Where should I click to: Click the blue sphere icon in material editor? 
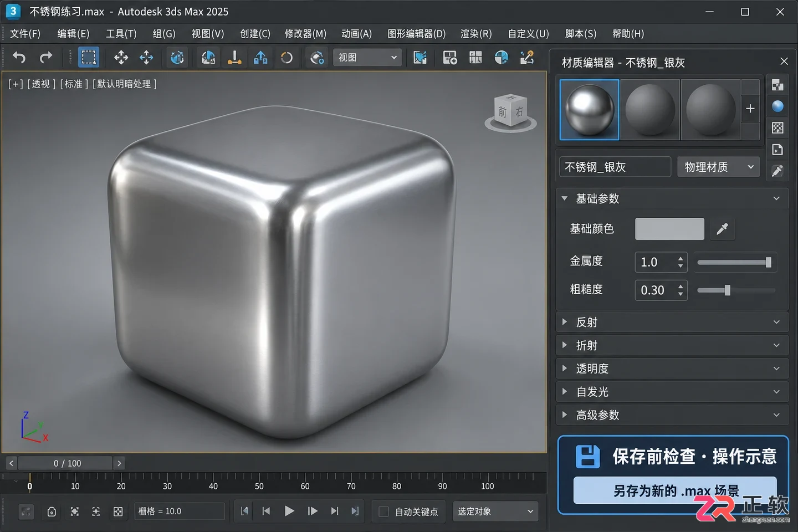tap(777, 106)
